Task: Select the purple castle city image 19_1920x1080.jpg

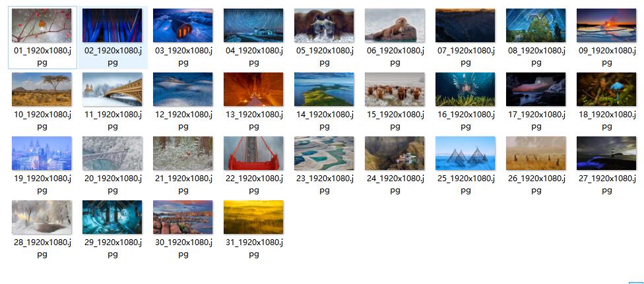Action: click(42, 154)
